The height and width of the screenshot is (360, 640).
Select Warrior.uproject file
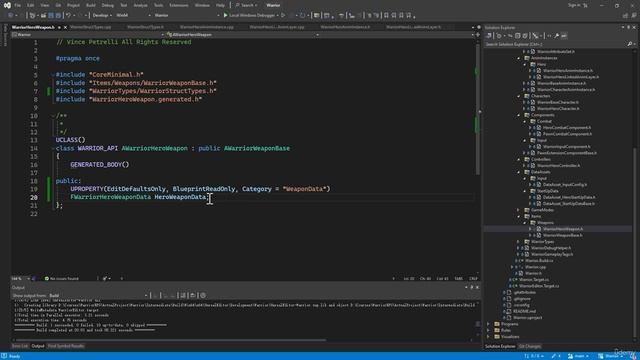pos(527,318)
